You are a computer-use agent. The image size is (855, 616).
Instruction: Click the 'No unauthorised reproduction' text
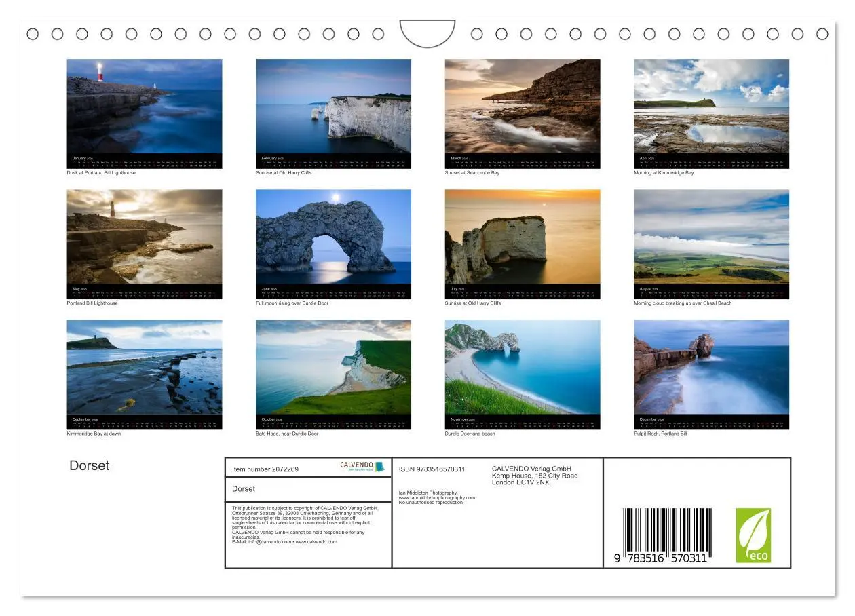(431, 503)
